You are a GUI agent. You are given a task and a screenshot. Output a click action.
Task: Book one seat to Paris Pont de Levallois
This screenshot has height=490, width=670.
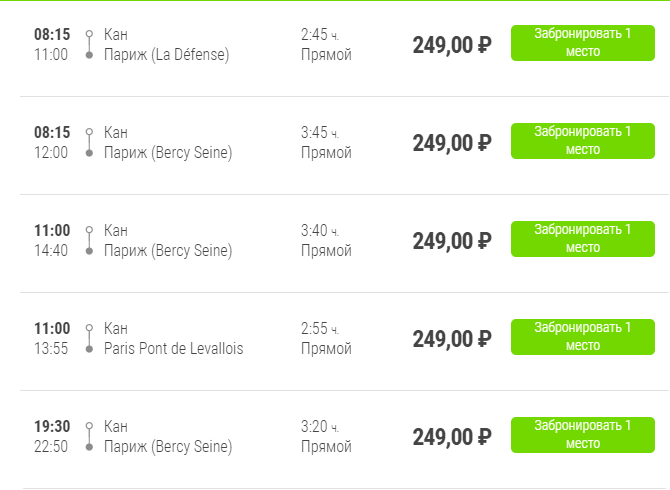click(582, 337)
